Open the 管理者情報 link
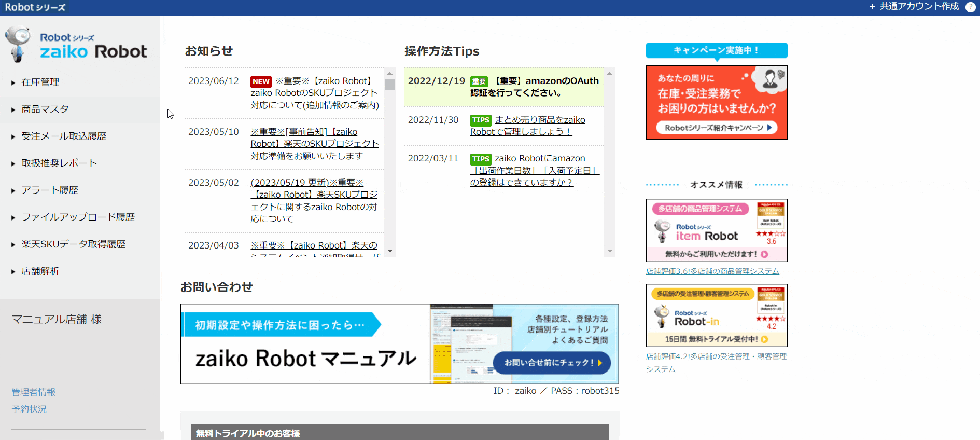Viewport: 980px width, 440px height. pos(34,392)
